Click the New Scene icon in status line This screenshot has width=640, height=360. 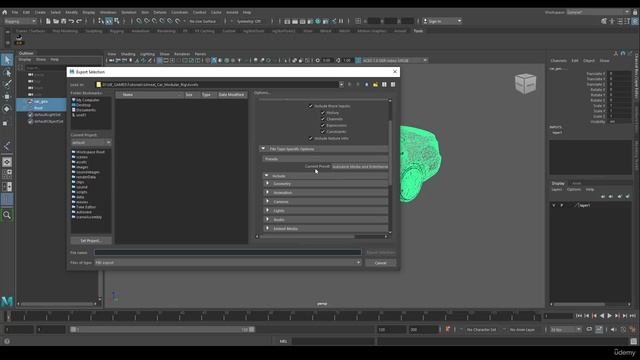(48, 21)
